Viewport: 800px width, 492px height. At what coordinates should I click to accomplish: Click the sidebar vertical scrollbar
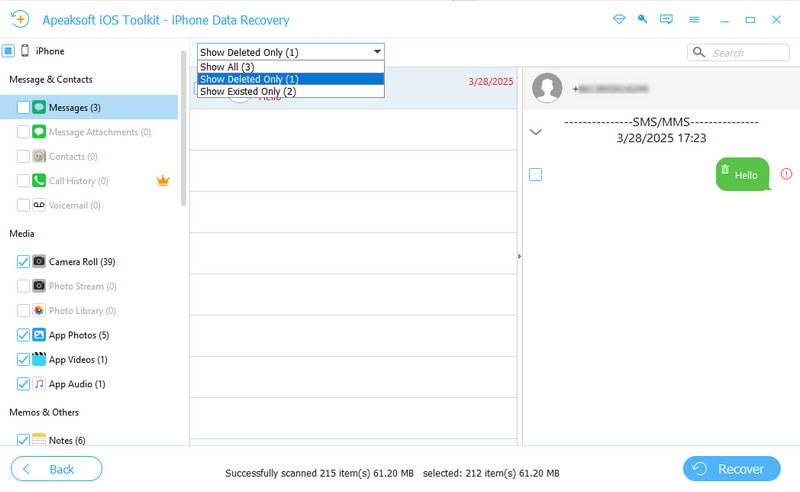click(184, 129)
